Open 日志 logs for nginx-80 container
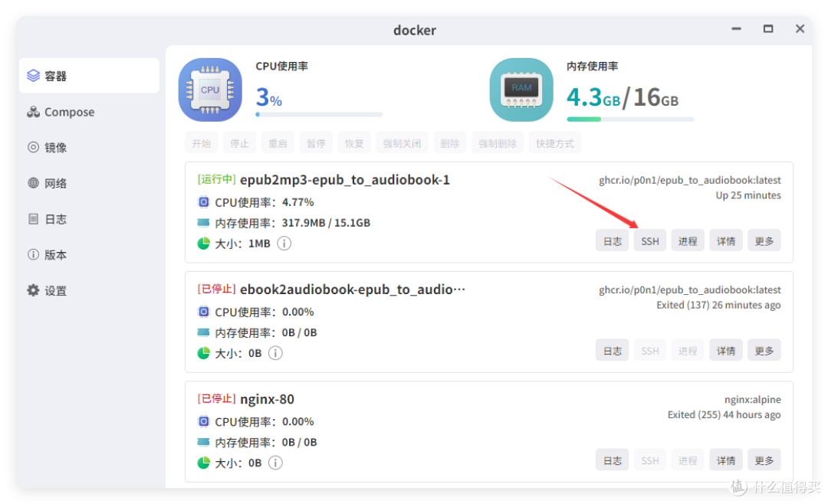 (x=612, y=460)
